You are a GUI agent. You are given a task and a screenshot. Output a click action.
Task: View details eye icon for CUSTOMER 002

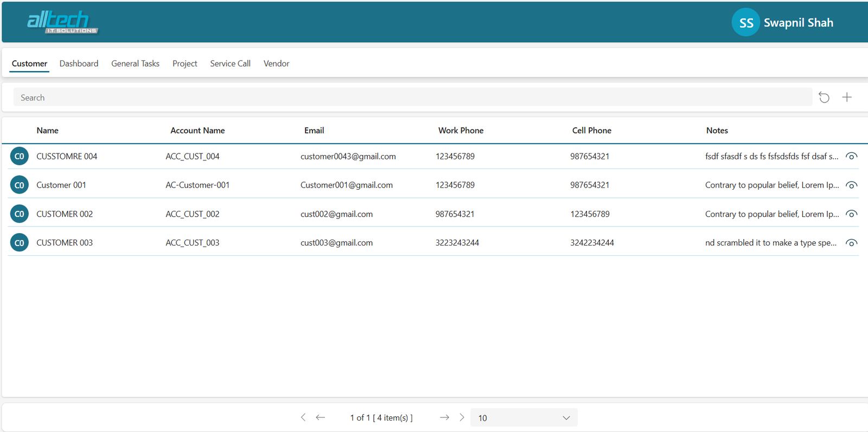(x=852, y=214)
